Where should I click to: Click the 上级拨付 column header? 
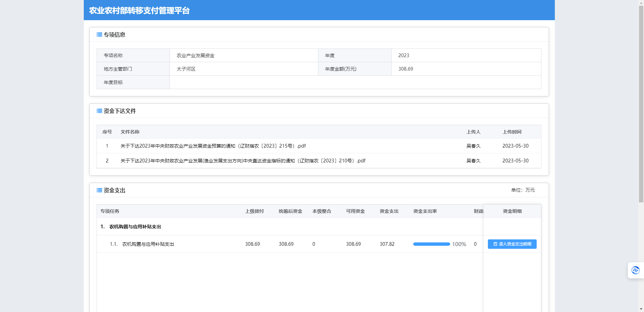[254, 211]
